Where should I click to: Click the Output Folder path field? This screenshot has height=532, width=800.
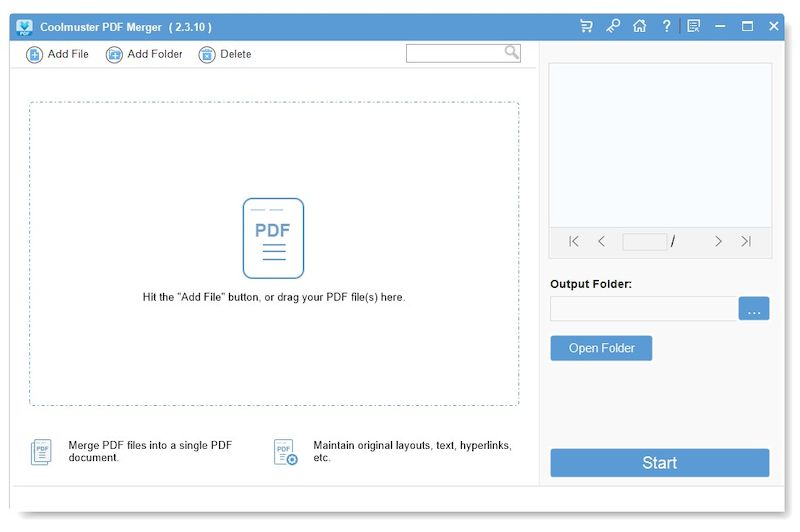[x=644, y=309]
